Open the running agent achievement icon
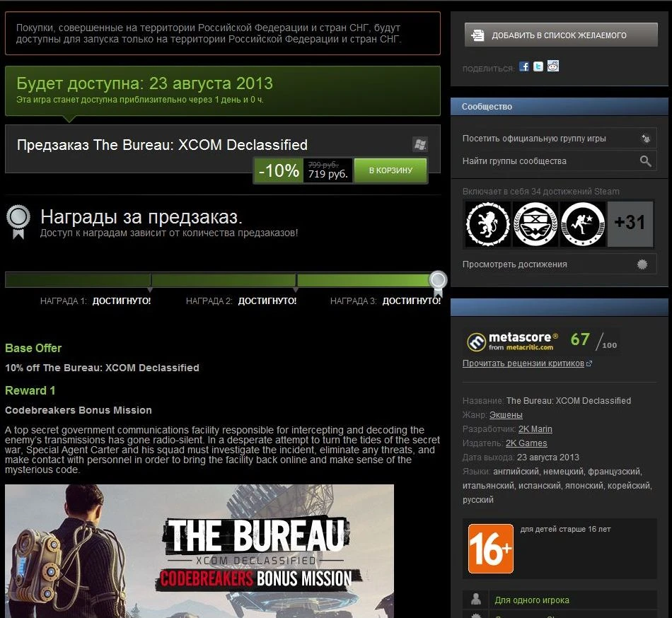The height and width of the screenshot is (618, 672). click(583, 224)
